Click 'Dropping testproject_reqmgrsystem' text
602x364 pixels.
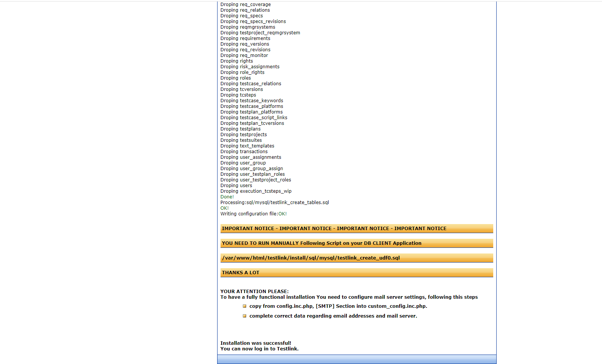coord(260,33)
